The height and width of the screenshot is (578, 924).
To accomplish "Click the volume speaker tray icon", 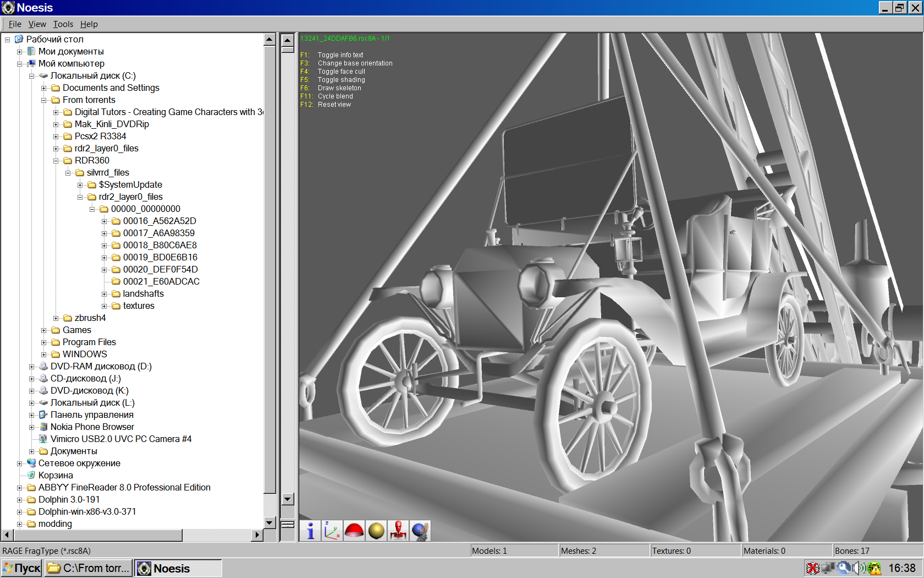I will tap(859, 568).
